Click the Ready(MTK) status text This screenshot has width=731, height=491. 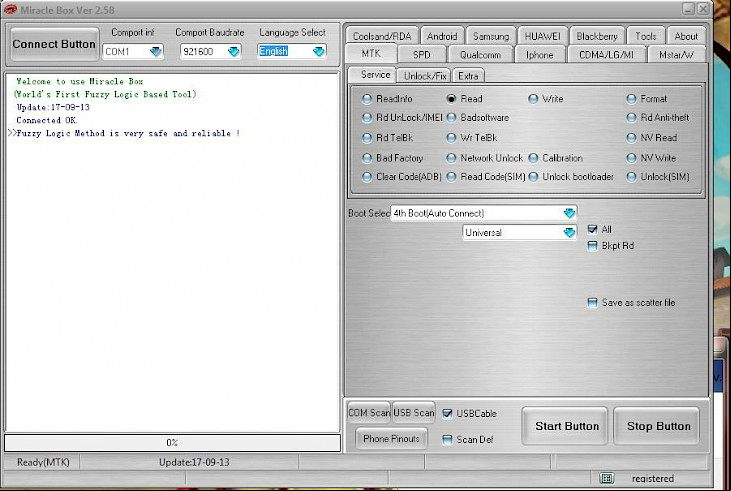(43, 462)
